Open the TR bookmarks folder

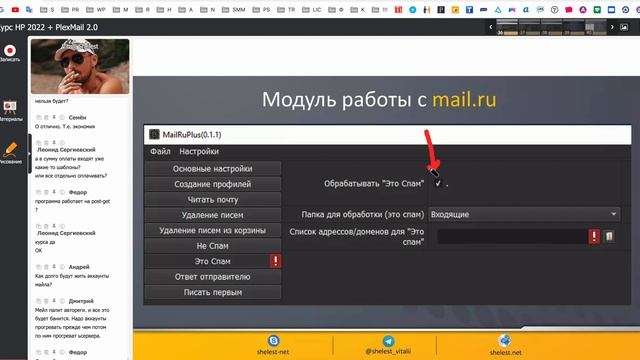coord(286,9)
